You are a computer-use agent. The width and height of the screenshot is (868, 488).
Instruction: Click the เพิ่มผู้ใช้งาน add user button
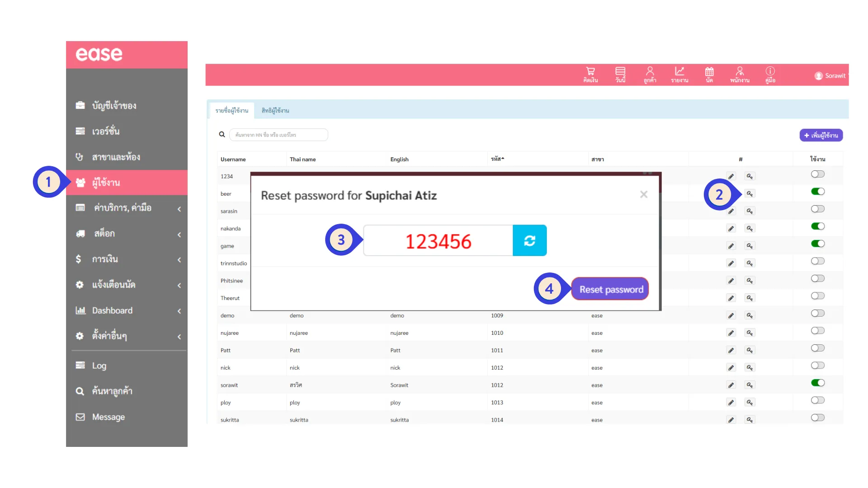click(821, 135)
